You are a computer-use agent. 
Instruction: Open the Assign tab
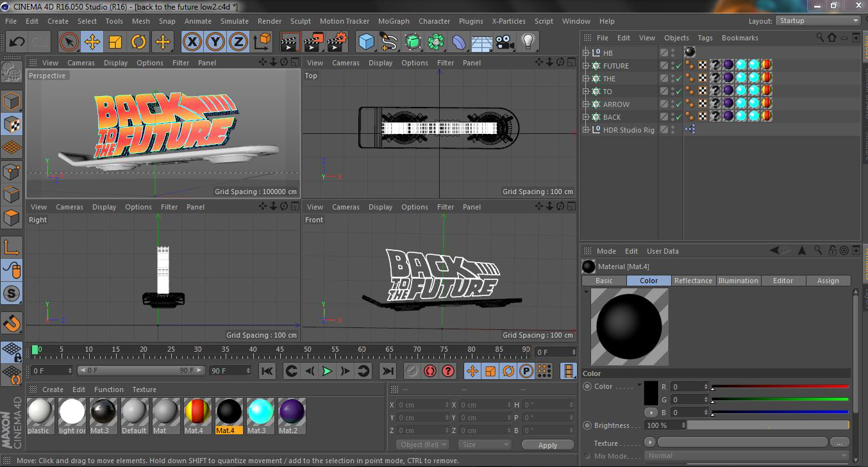[828, 281]
